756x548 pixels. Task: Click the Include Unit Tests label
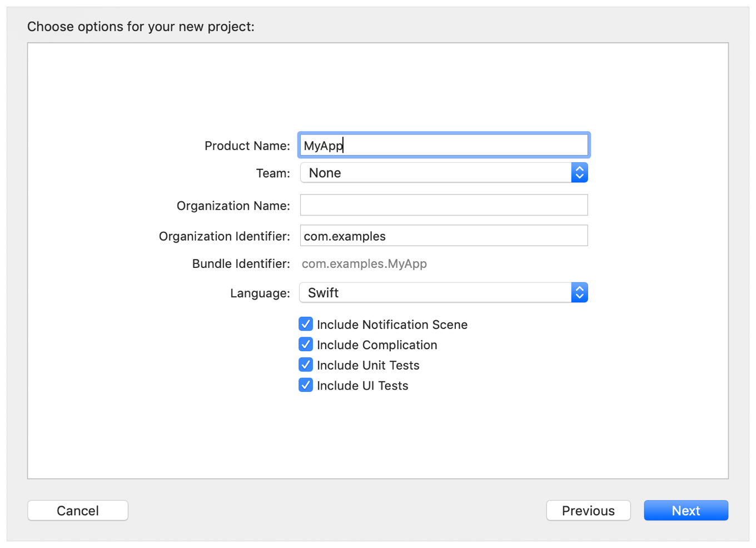pos(368,366)
